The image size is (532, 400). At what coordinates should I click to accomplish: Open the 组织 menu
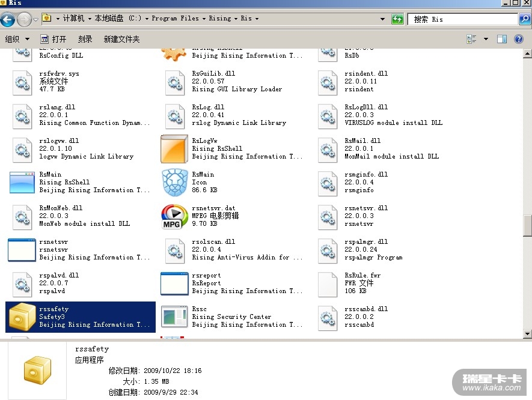(17, 39)
